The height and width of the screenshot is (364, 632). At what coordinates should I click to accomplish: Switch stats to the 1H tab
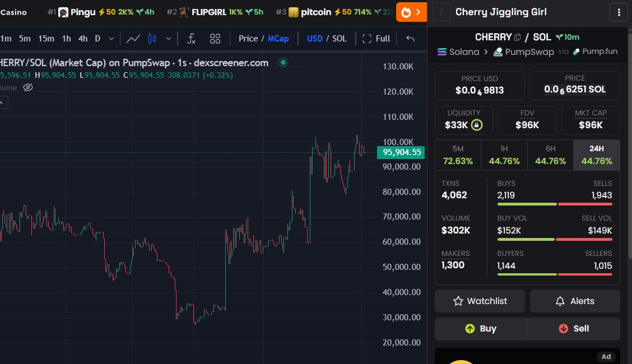(x=504, y=155)
